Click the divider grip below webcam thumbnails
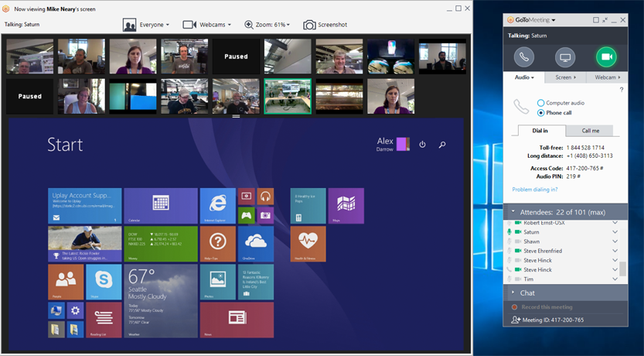Image resolution: width=644 pixels, height=356 pixels. (236, 116)
